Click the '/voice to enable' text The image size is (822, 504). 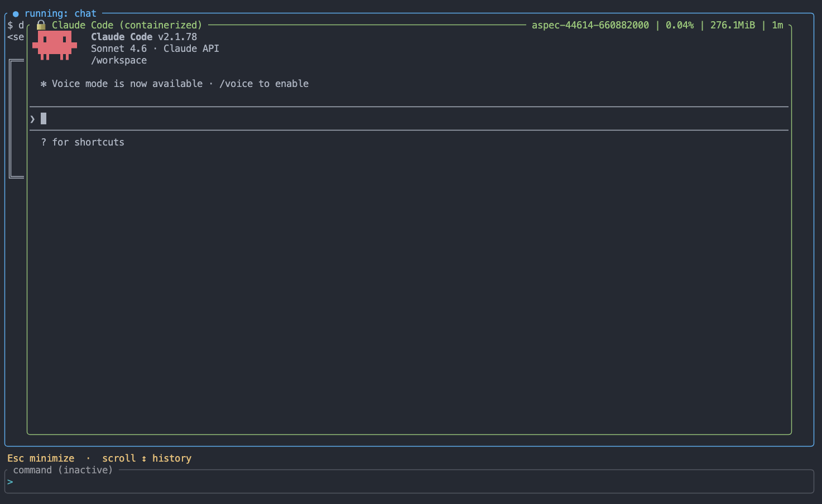point(264,84)
